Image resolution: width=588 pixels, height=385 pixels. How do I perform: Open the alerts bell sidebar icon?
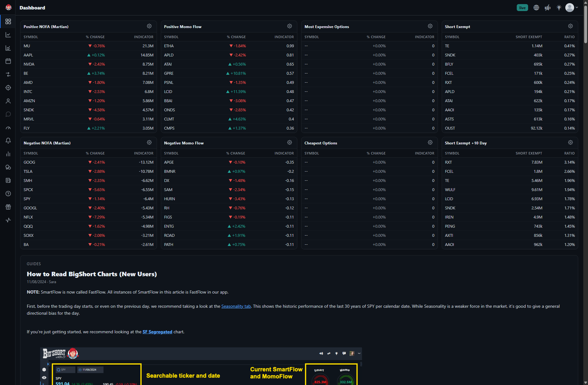click(8, 141)
